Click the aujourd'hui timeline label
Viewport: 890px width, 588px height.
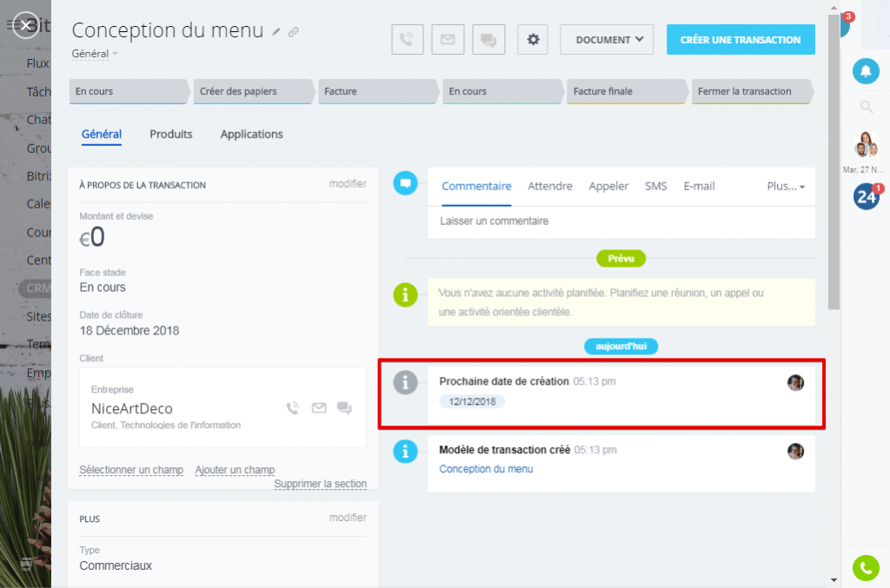pyautogui.click(x=621, y=347)
